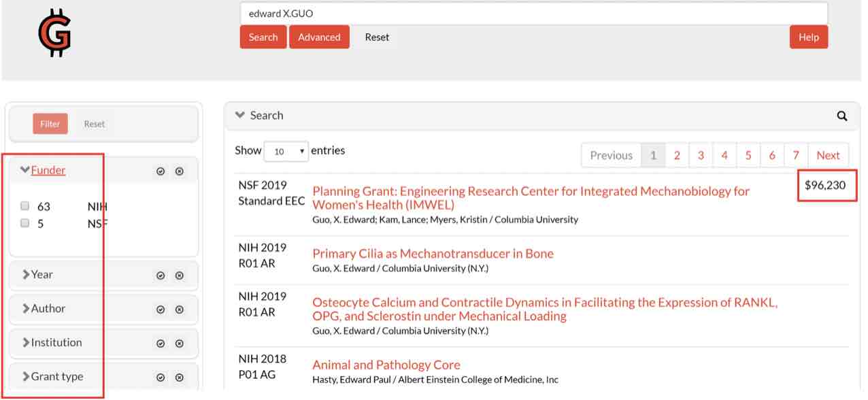Go to results page 2
The width and height of the screenshot is (868, 400).
[x=677, y=155]
